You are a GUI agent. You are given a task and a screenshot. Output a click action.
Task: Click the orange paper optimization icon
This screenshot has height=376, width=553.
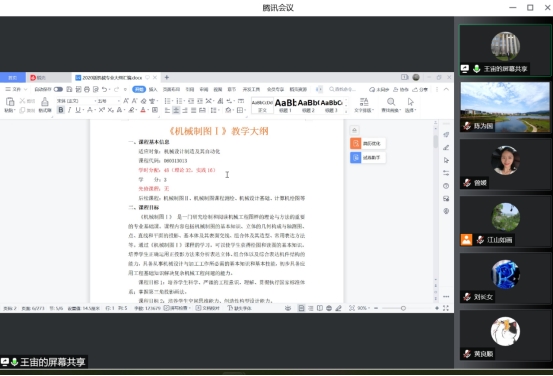point(356,143)
